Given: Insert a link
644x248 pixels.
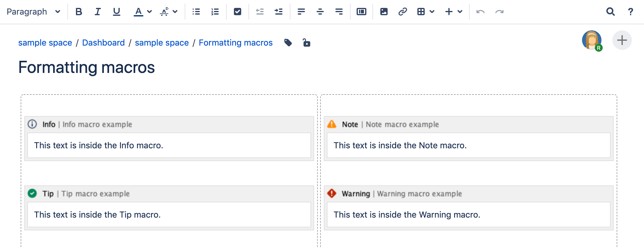Looking at the screenshot, I should click(x=403, y=12).
